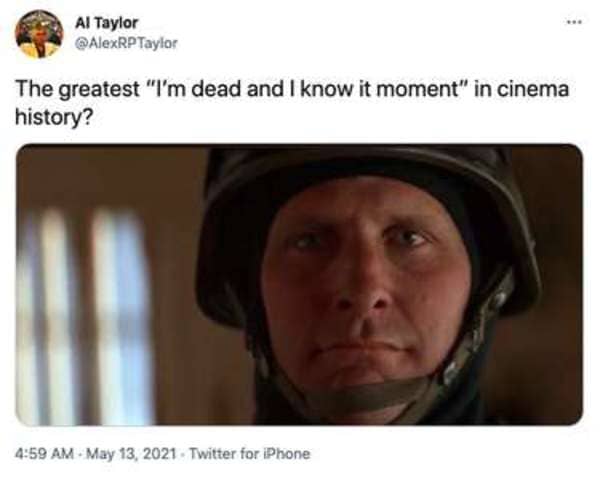
Task: Select the May 13, 2021 date
Action: pos(131,454)
